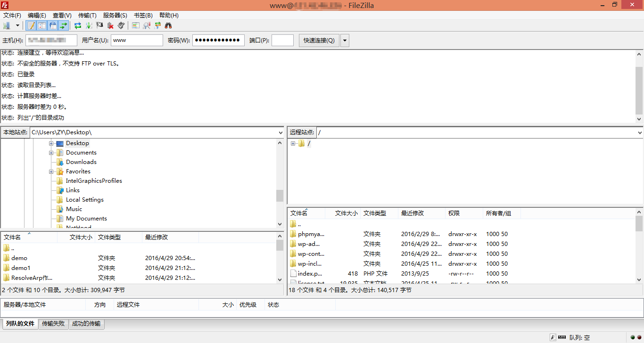This screenshot has width=644, height=343.
Task: Sort local files by 文件类型 column
Action: pyautogui.click(x=118, y=237)
